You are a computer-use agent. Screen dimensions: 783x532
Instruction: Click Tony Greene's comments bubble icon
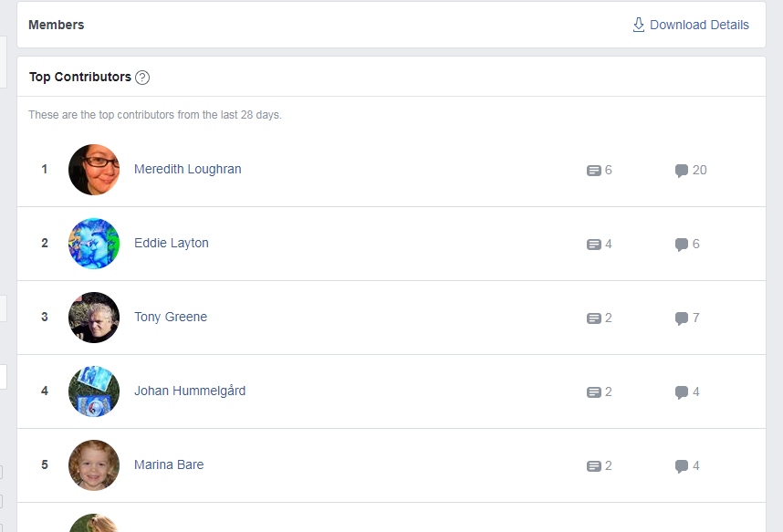click(681, 318)
